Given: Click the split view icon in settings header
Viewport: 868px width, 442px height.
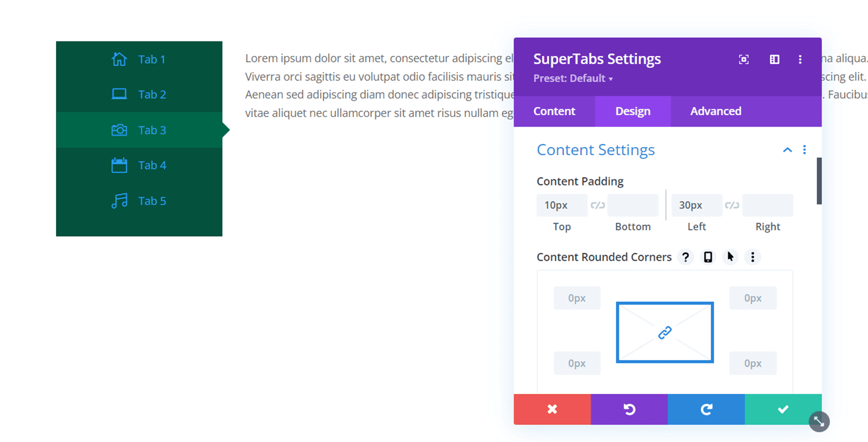Looking at the screenshot, I should click(x=774, y=59).
